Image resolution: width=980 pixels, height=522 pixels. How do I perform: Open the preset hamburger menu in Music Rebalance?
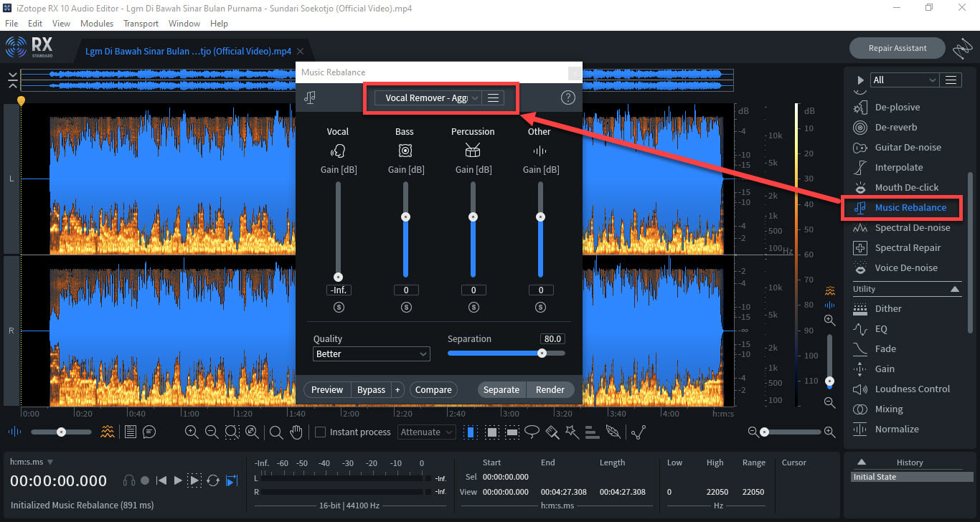click(493, 98)
